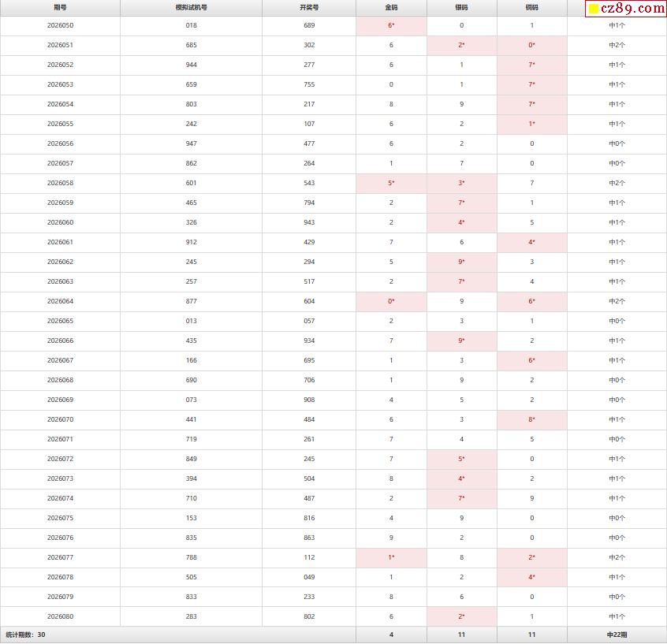Click draw number 908 in row 2026069
The height and width of the screenshot is (644, 667).
tap(309, 400)
